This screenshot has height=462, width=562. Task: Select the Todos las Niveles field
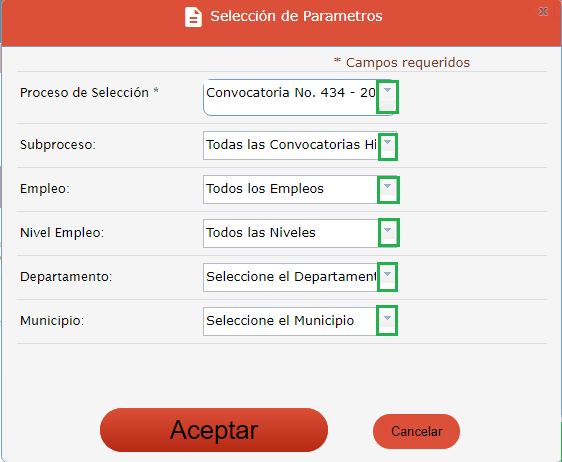coord(300,233)
